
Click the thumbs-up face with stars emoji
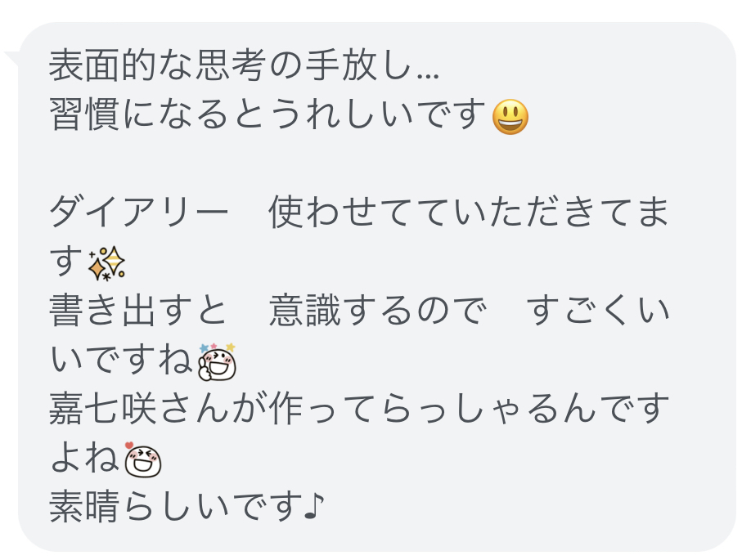[218, 362]
